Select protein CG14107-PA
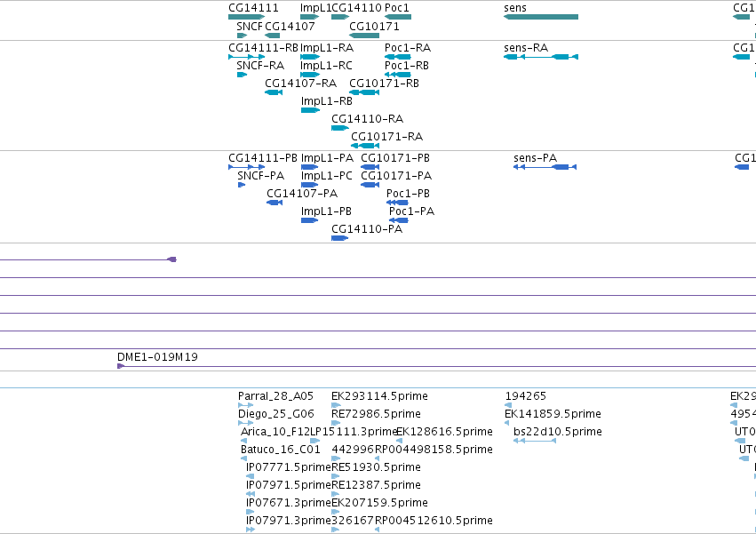Image resolution: width=756 pixels, height=534 pixels. coord(275,203)
